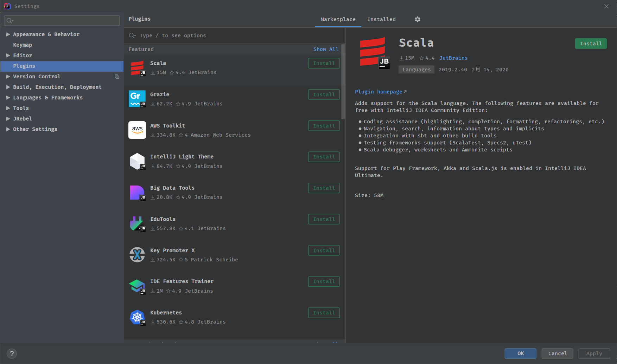Select the Grazie plugin name
617x364 pixels.
tap(160, 95)
